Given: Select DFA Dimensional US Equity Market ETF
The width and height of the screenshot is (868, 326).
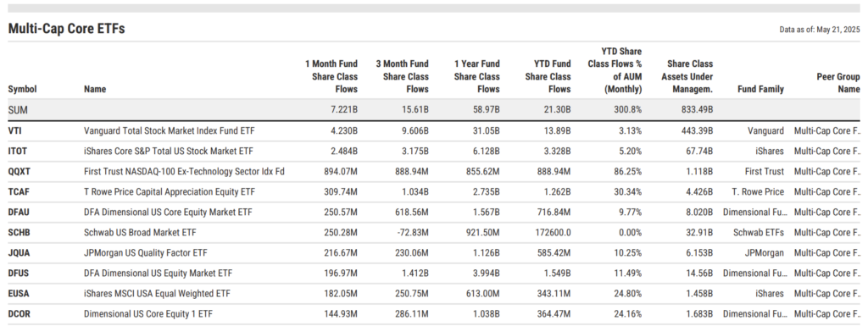Looking at the screenshot, I should click(x=159, y=273).
